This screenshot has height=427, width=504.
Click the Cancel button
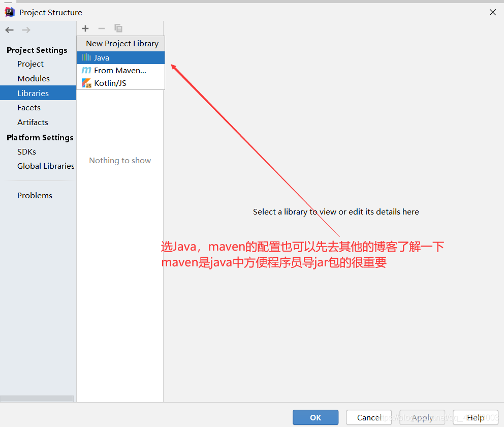(x=369, y=417)
